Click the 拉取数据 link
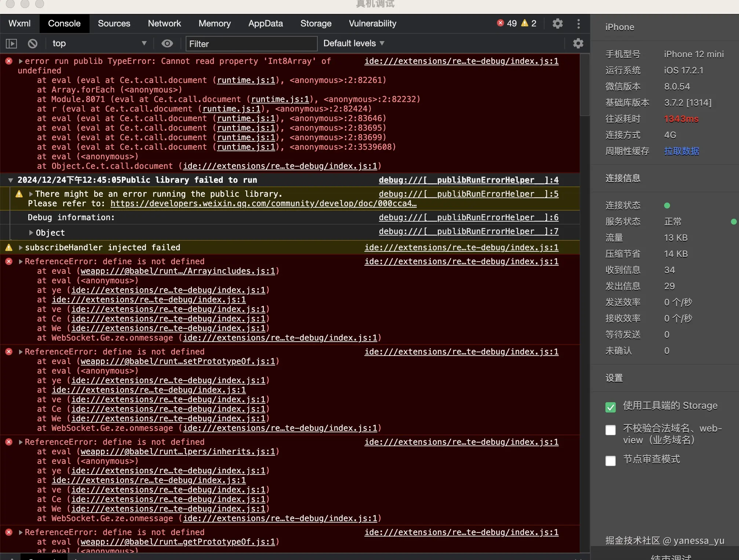This screenshot has height=560, width=739. click(681, 151)
